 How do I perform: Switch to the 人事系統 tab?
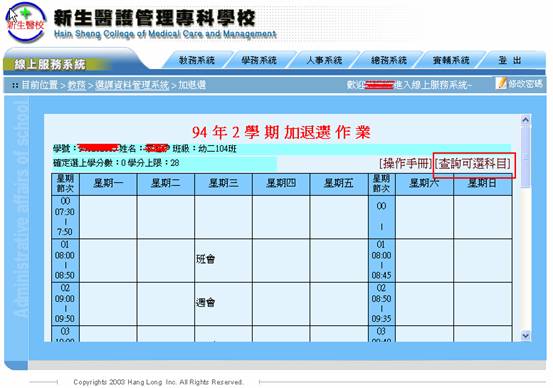click(x=323, y=60)
